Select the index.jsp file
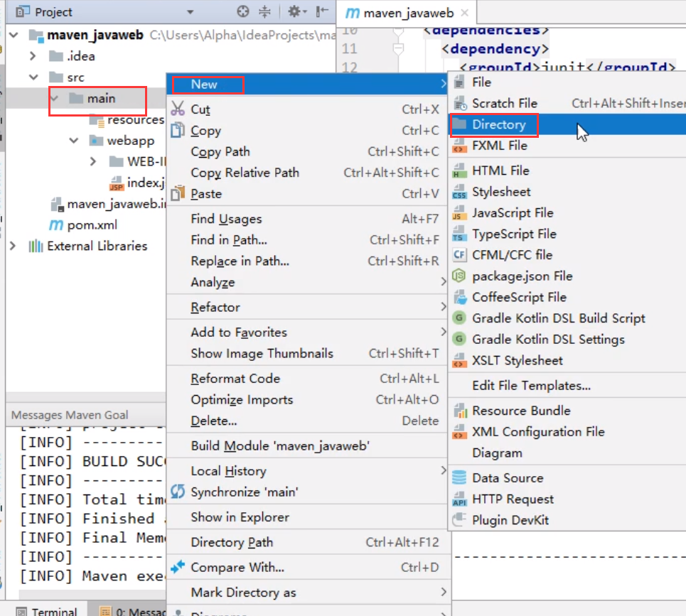The width and height of the screenshot is (686, 616). coord(146,183)
